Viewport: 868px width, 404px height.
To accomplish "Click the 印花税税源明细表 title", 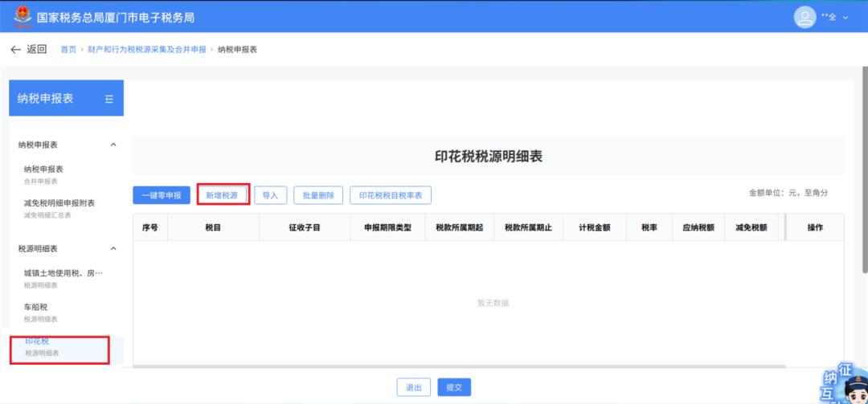I will point(489,157).
